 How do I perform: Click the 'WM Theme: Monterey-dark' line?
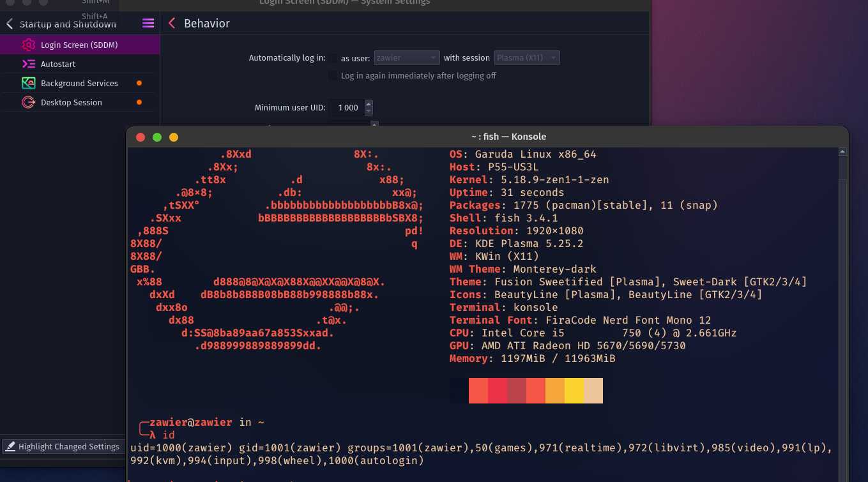click(522, 269)
